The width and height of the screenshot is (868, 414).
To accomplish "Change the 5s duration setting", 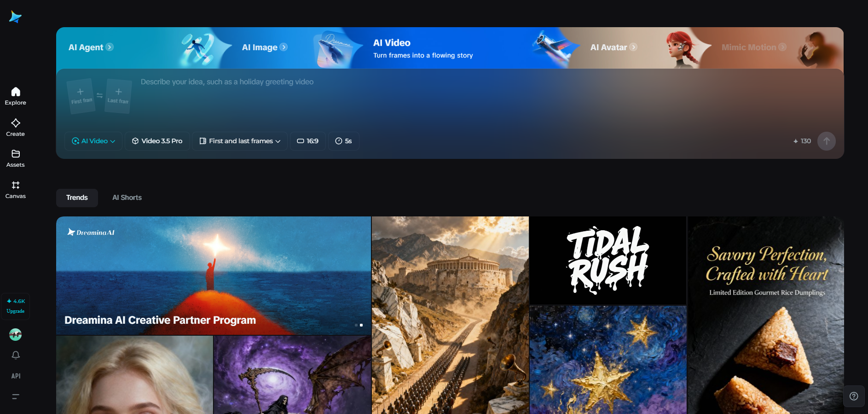I will 343,141.
